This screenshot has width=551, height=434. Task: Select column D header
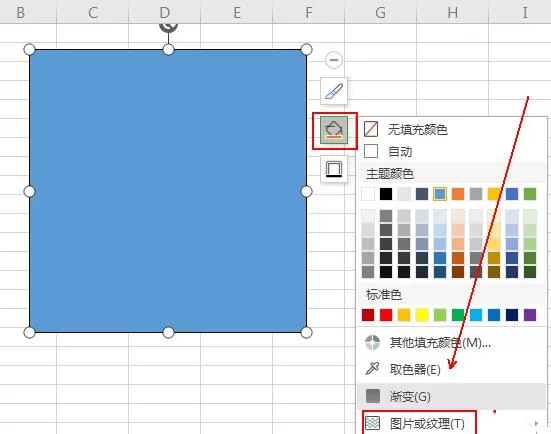point(164,13)
